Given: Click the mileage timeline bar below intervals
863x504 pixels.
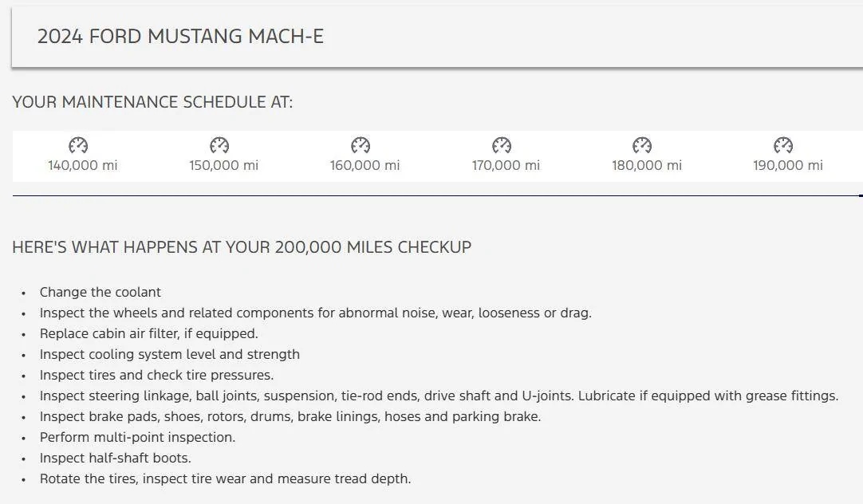Looking at the screenshot, I should point(438,195).
